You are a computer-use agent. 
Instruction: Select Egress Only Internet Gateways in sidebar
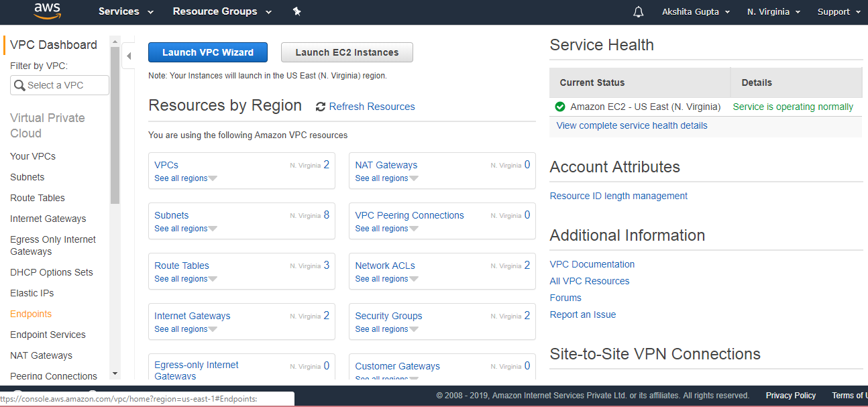tap(53, 245)
